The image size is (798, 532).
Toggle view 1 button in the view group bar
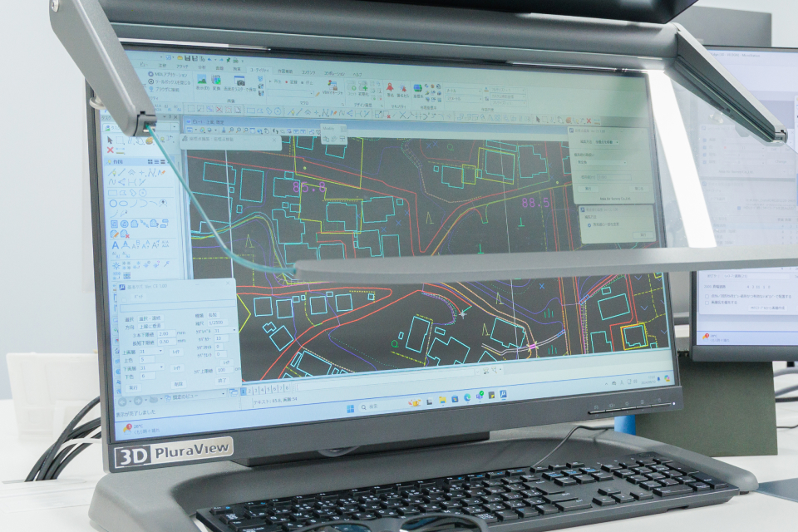pyautogui.click(x=243, y=391)
